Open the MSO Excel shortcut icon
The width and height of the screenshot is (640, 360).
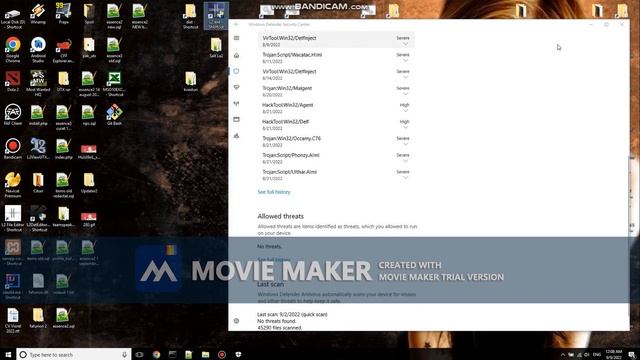click(114, 83)
